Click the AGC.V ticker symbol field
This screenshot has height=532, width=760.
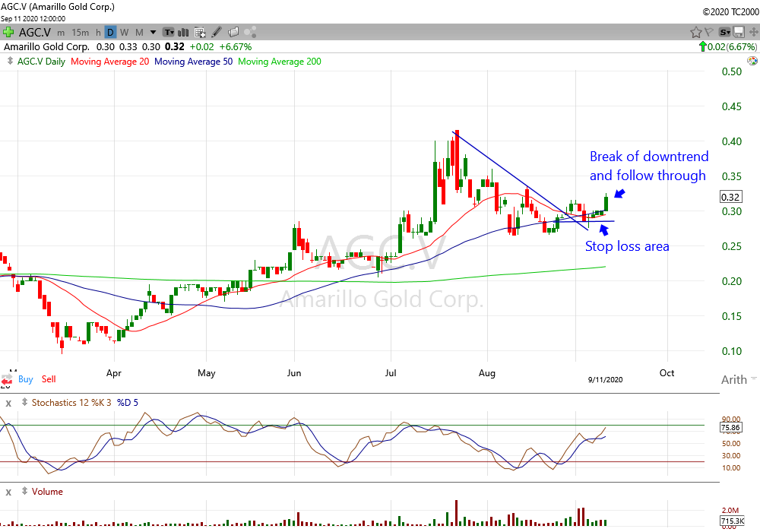[x=34, y=33]
